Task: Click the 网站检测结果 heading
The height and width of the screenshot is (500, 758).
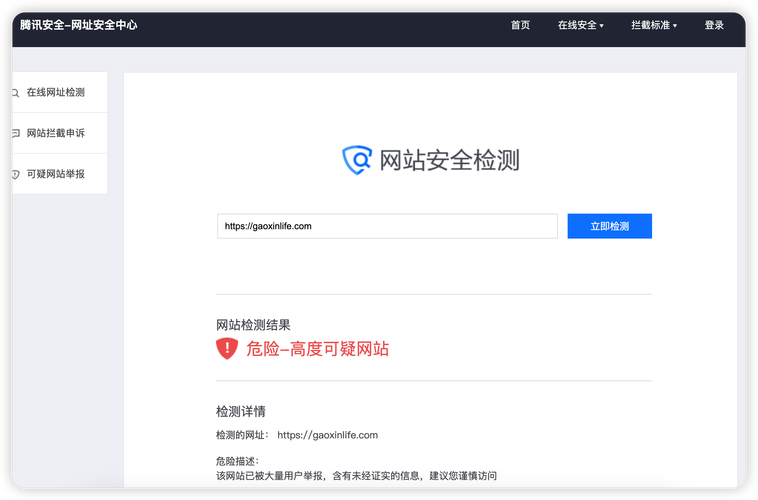Action: coord(253,325)
